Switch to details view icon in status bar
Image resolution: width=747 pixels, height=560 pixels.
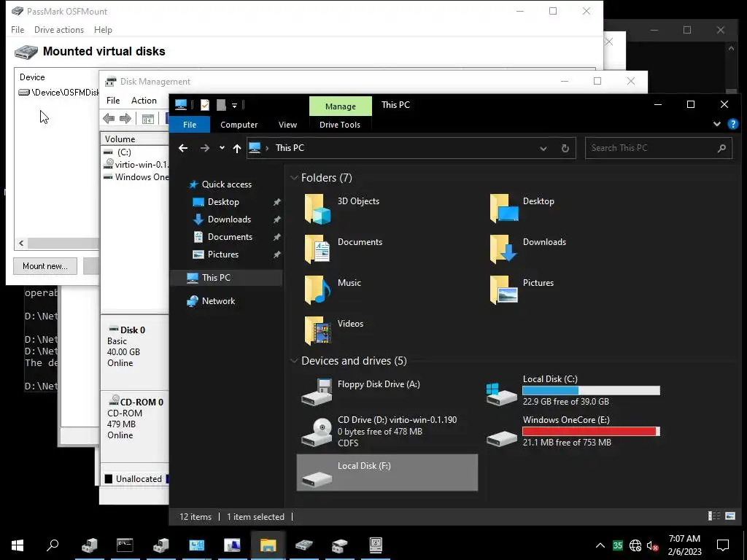point(713,516)
